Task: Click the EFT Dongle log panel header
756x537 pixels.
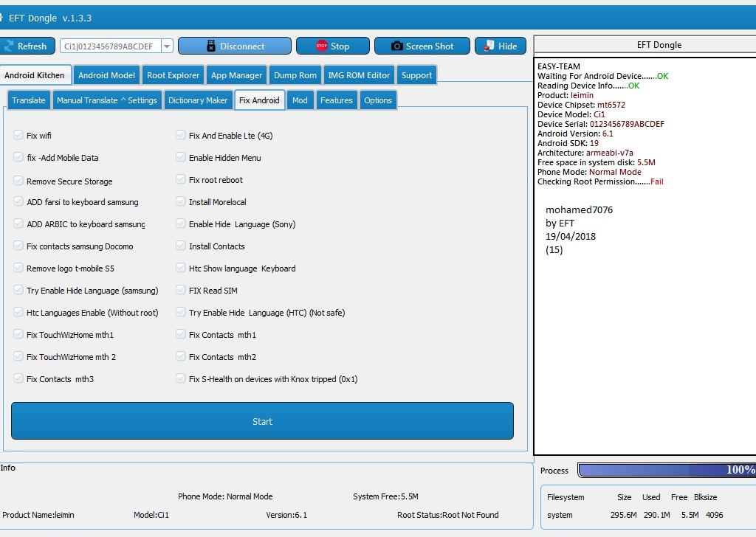Action: click(x=645, y=44)
